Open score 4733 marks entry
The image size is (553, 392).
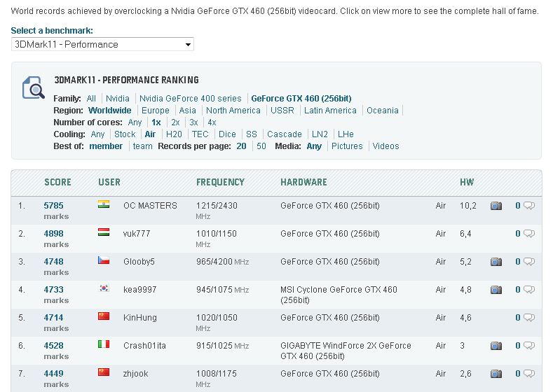point(53,290)
